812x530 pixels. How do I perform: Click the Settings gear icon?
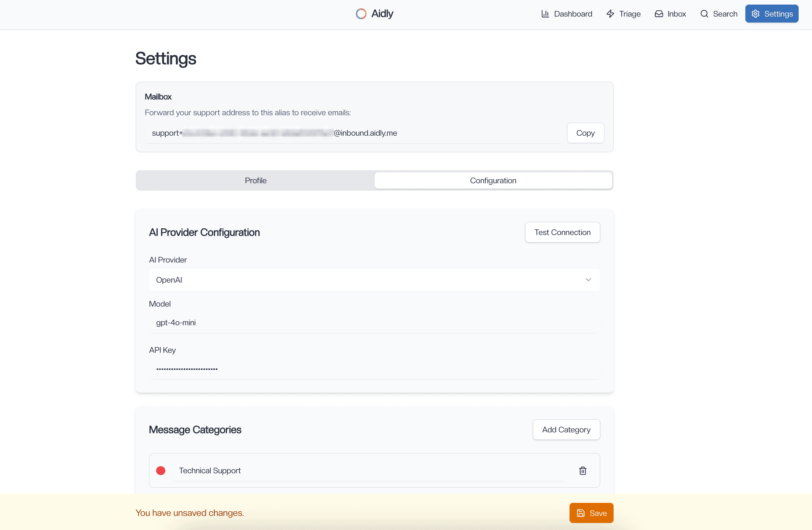pos(756,14)
